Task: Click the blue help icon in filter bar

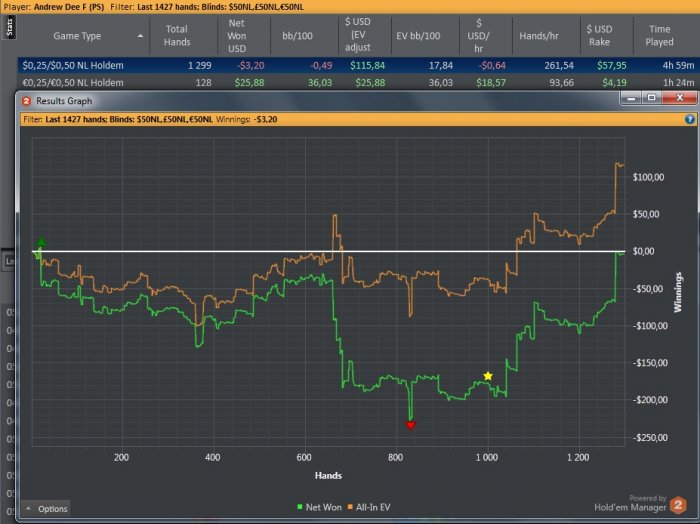Action: click(689, 119)
